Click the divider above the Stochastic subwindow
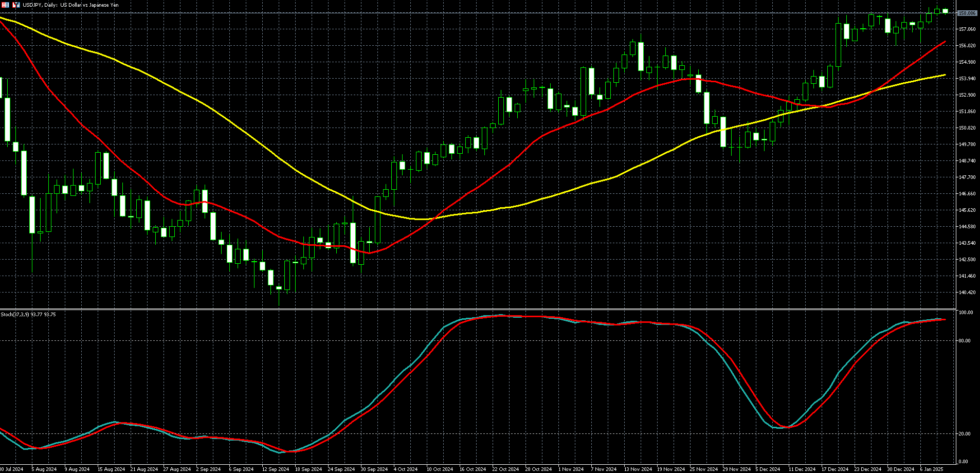Viewport: 980px width, 473px height. click(x=478, y=309)
